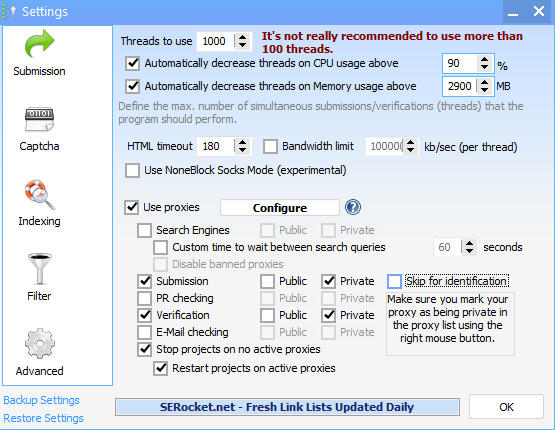Decrease CPU usage percent with down arrow
The width and height of the screenshot is (555, 430).
[x=484, y=67]
